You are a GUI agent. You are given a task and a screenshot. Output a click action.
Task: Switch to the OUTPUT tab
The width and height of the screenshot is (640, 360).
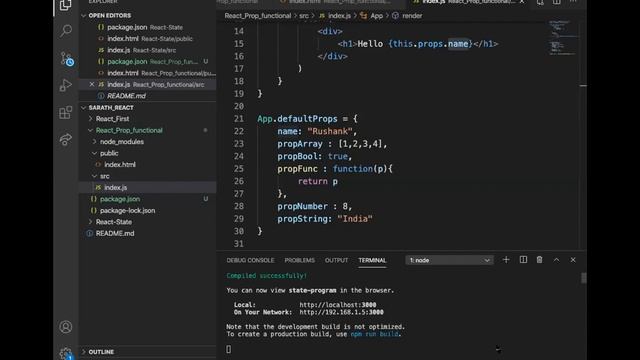tap(336, 260)
